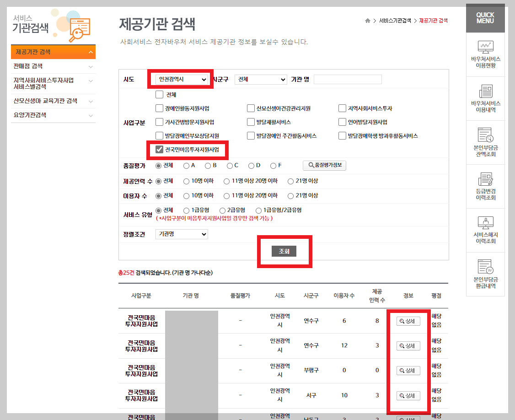This screenshot has height=420, width=515.
Task: Open 상세 details for the 부평구 institution
Action: tap(408, 371)
